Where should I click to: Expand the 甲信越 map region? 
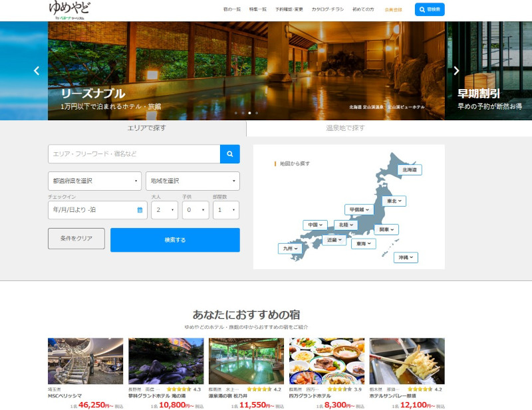pyautogui.click(x=359, y=209)
